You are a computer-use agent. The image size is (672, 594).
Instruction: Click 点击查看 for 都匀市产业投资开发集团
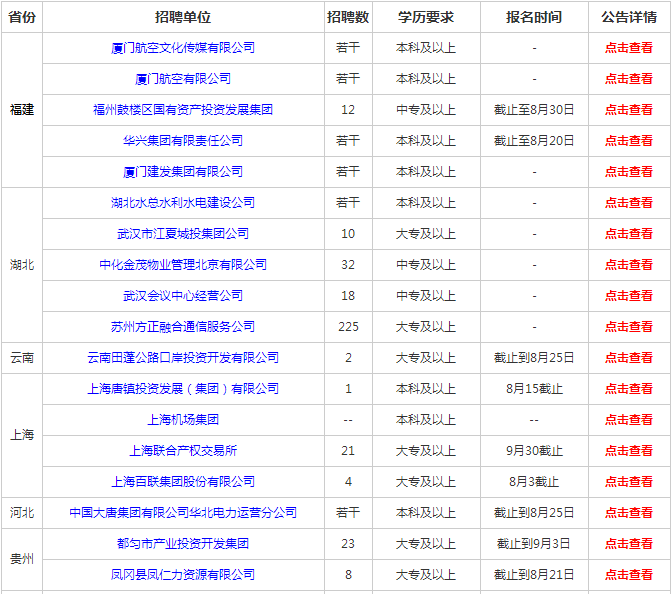(629, 544)
